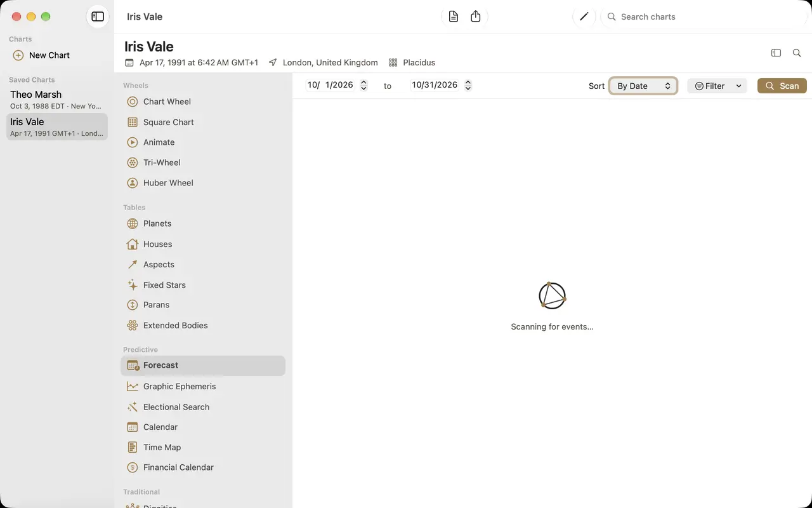812x508 pixels.
Task: Open the document icon in toolbar
Action: point(453,17)
